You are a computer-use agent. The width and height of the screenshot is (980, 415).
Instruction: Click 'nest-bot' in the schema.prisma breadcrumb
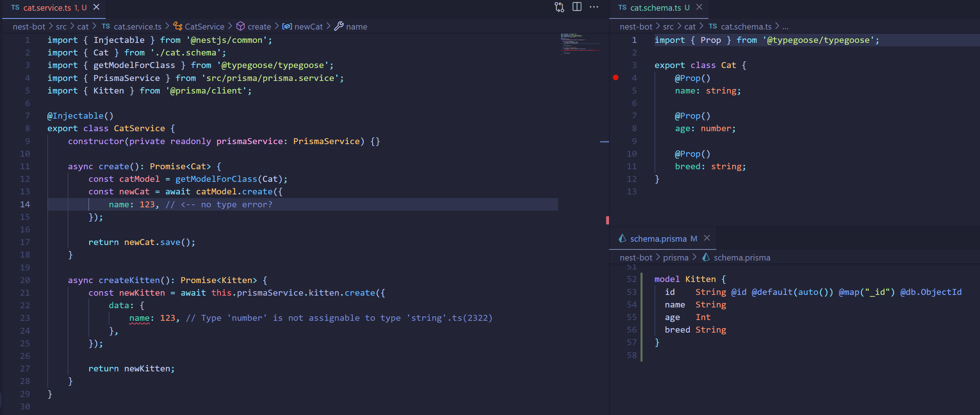tap(636, 257)
